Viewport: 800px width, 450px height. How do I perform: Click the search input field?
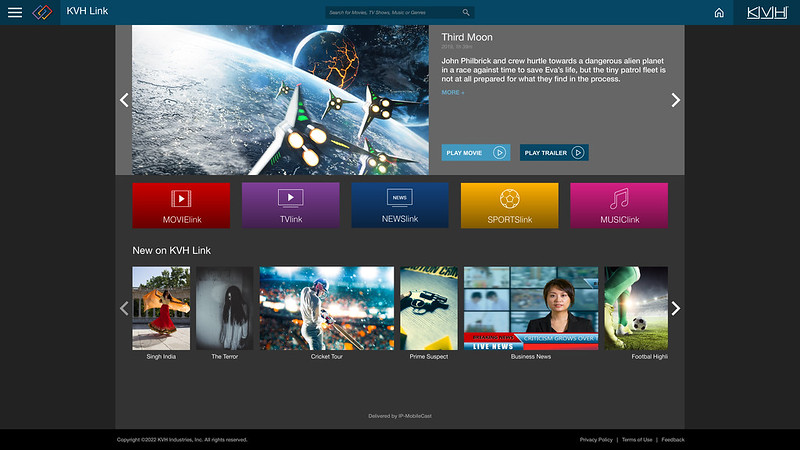(393, 13)
